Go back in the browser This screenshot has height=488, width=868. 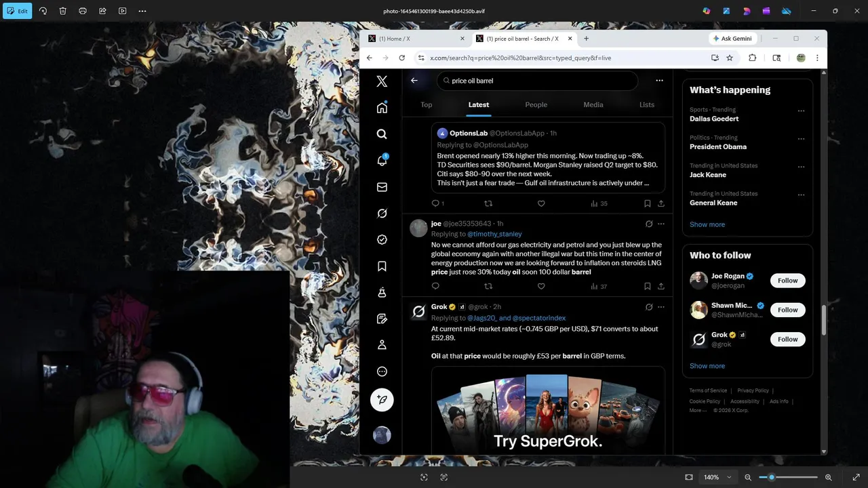pos(369,58)
